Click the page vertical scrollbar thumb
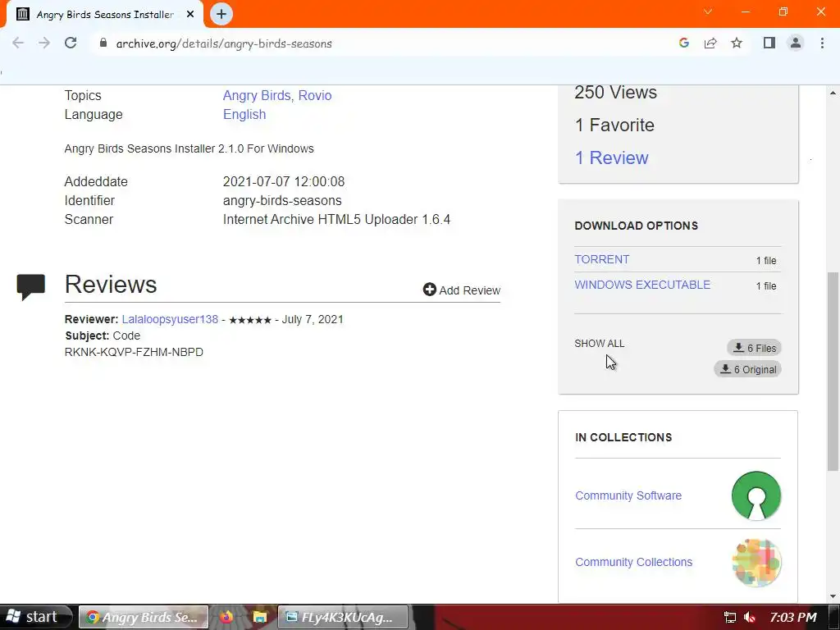Image resolution: width=840 pixels, height=630 pixels. click(833, 372)
